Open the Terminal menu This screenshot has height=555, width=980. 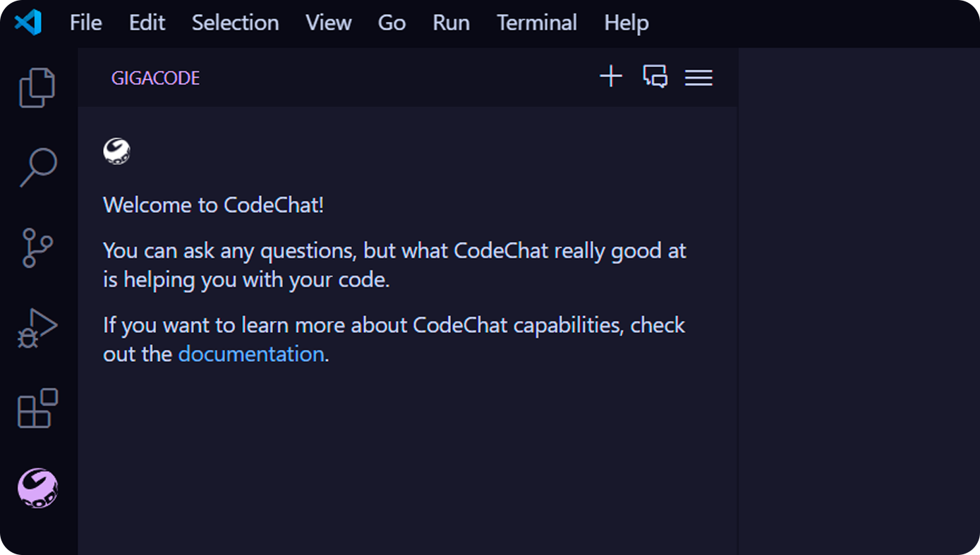tap(537, 23)
